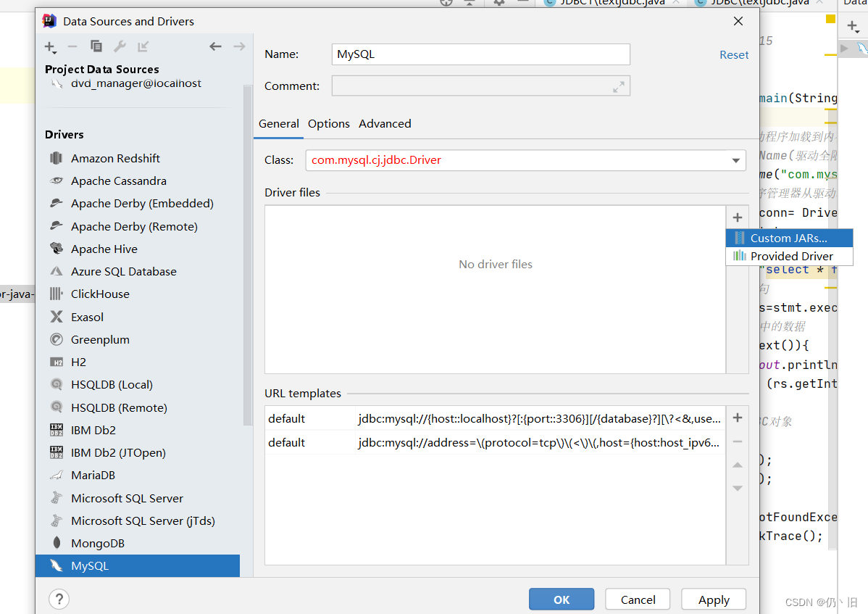Remove the selected URL template

point(738,441)
